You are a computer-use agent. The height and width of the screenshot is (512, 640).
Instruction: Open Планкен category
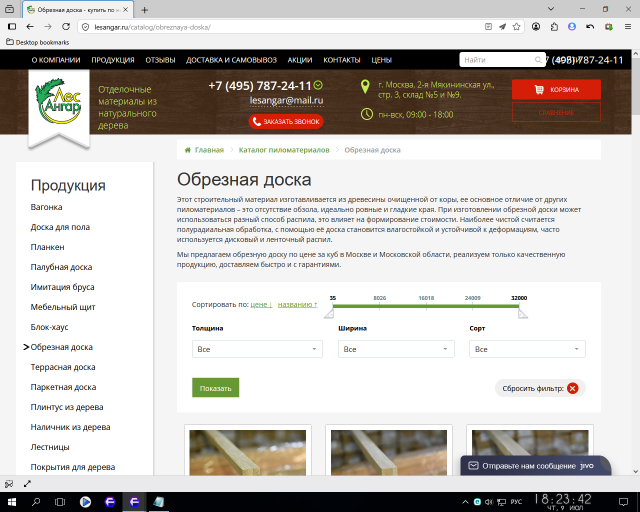pyautogui.click(x=47, y=247)
